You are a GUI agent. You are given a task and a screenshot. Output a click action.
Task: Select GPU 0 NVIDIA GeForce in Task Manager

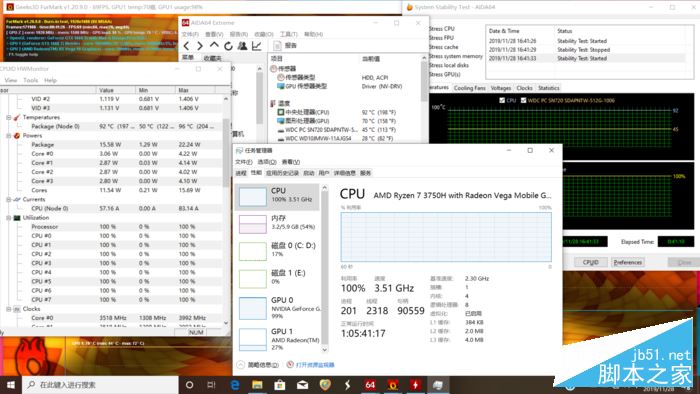(277, 307)
